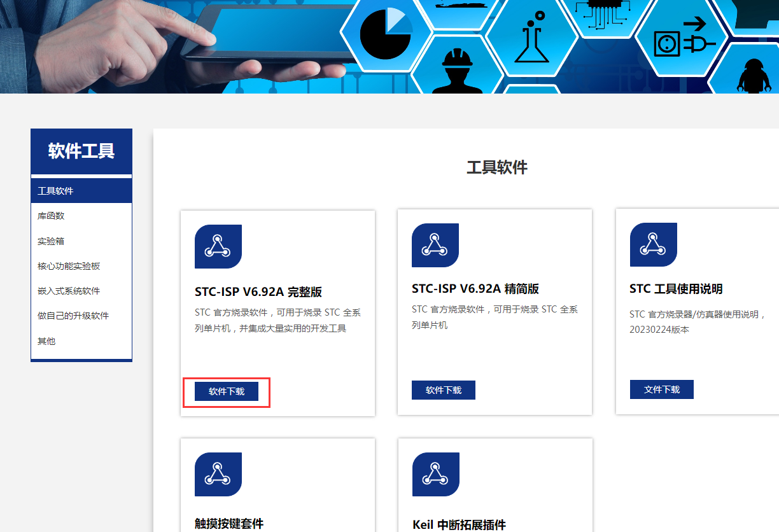779x532 pixels.
Task: Click the Keil 中断拓展插件 title
Action: pyautogui.click(x=459, y=525)
